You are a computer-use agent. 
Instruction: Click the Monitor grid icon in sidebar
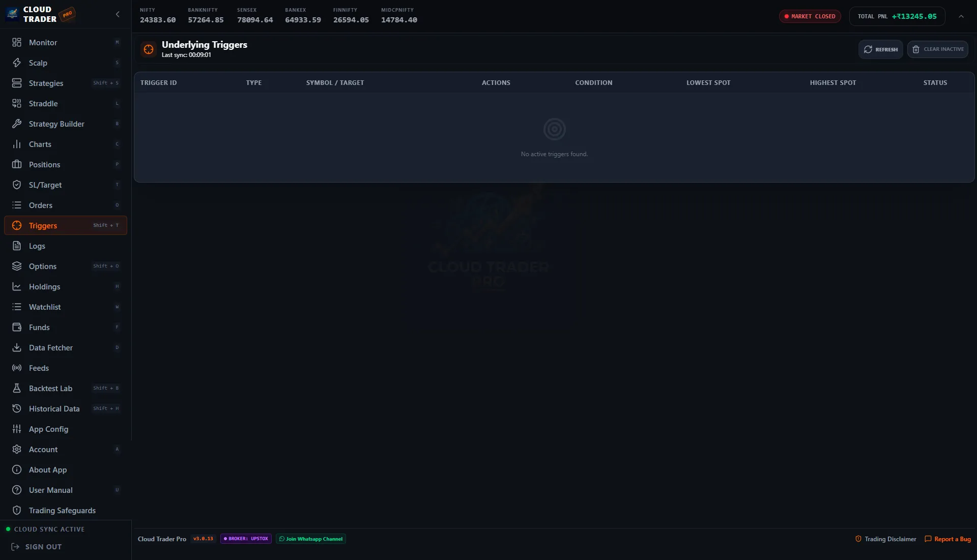click(17, 42)
